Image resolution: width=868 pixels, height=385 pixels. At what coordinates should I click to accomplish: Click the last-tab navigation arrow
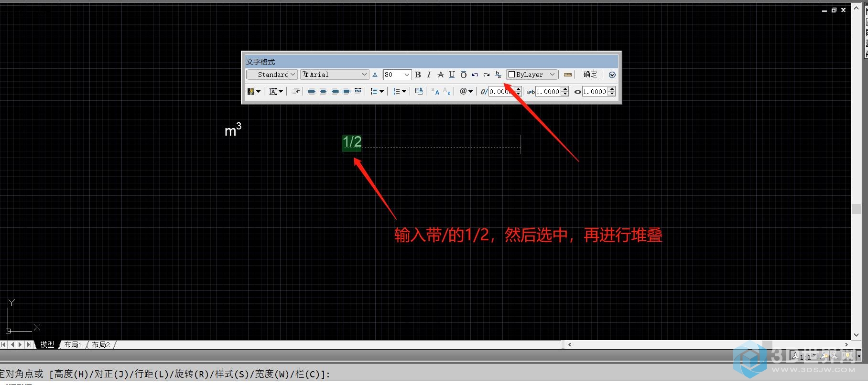pyautogui.click(x=29, y=344)
